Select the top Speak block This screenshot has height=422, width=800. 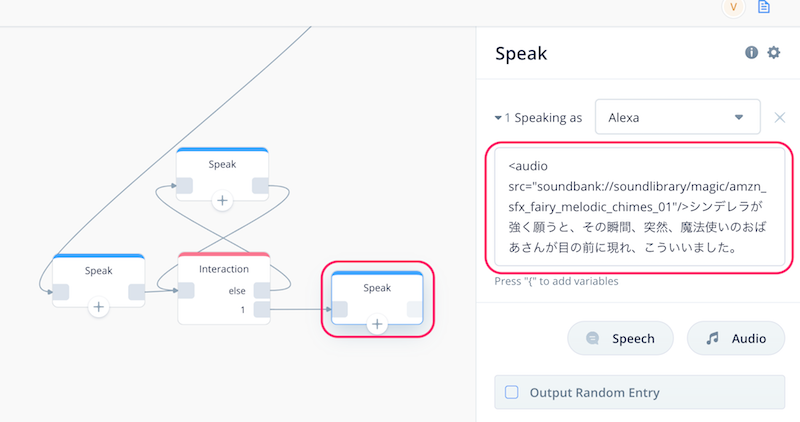(x=222, y=164)
